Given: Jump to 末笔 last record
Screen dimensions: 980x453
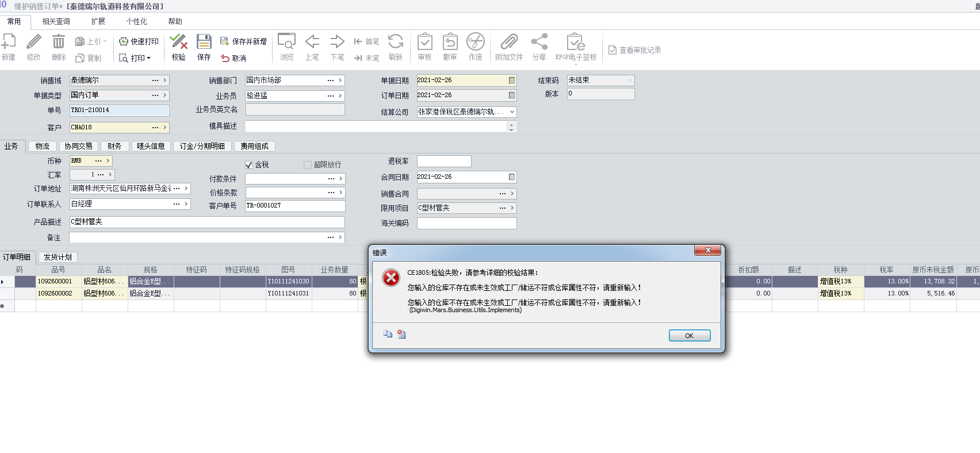Looking at the screenshot, I should [366, 58].
